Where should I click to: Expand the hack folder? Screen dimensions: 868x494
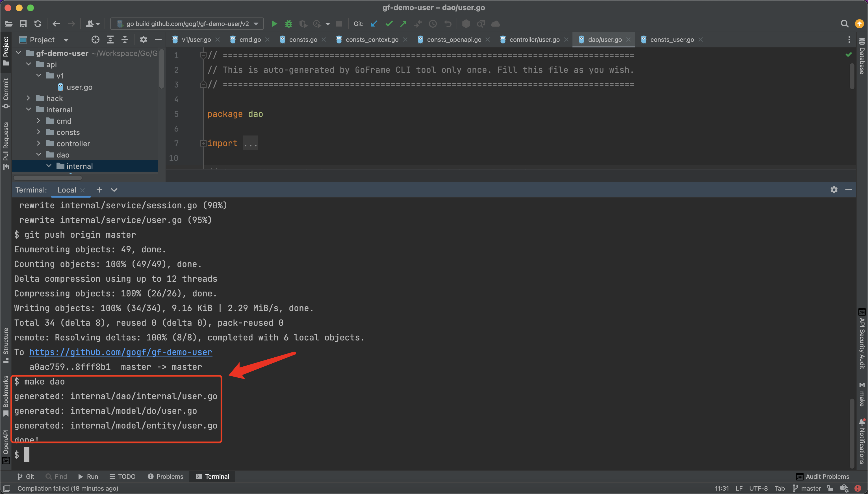coord(29,99)
